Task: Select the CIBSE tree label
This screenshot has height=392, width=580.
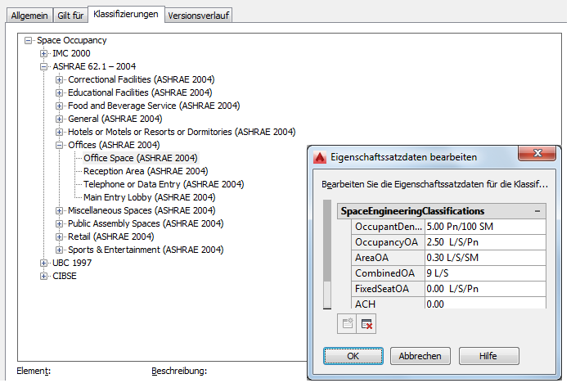Action: pos(65,276)
